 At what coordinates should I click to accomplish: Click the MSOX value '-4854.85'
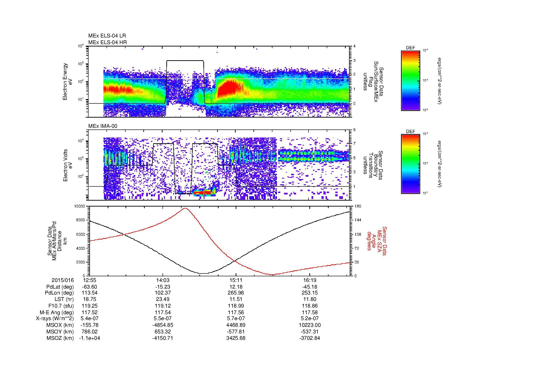[x=163, y=325]
